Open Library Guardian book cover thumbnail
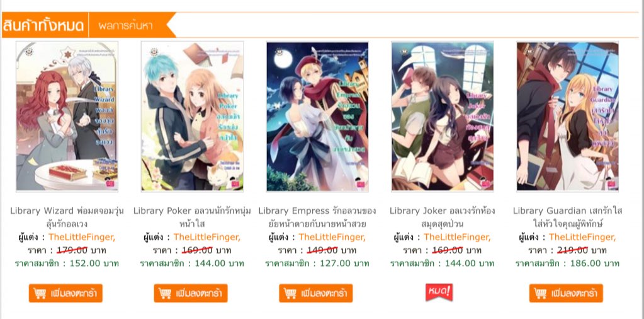Screen dimensions: 644x319 point(568,117)
